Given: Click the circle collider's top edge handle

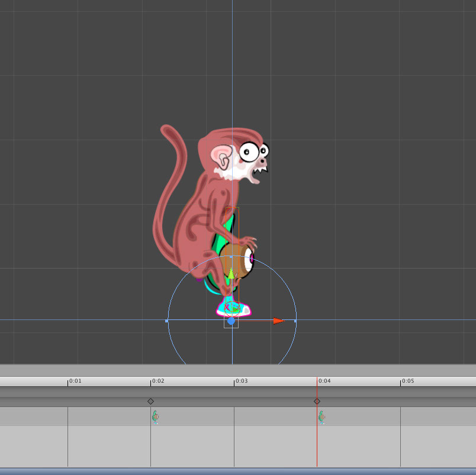Looking at the screenshot, I should point(231,257).
